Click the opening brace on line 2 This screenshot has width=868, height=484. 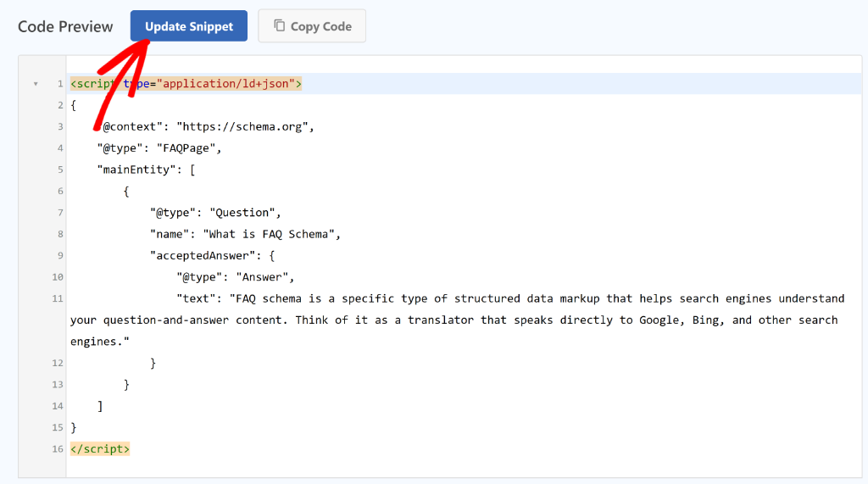click(73, 105)
